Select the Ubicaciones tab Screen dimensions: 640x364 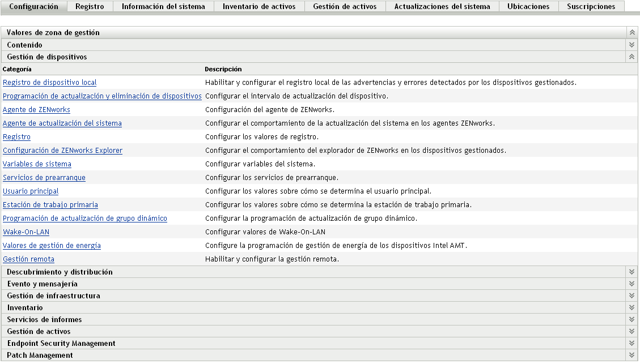pyautogui.click(x=528, y=6)
